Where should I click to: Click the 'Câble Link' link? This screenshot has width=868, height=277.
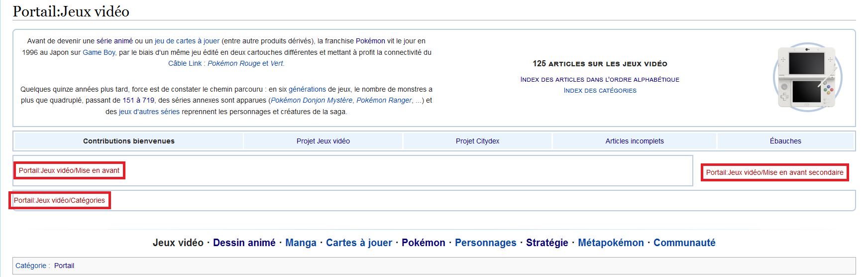[185, 63]
